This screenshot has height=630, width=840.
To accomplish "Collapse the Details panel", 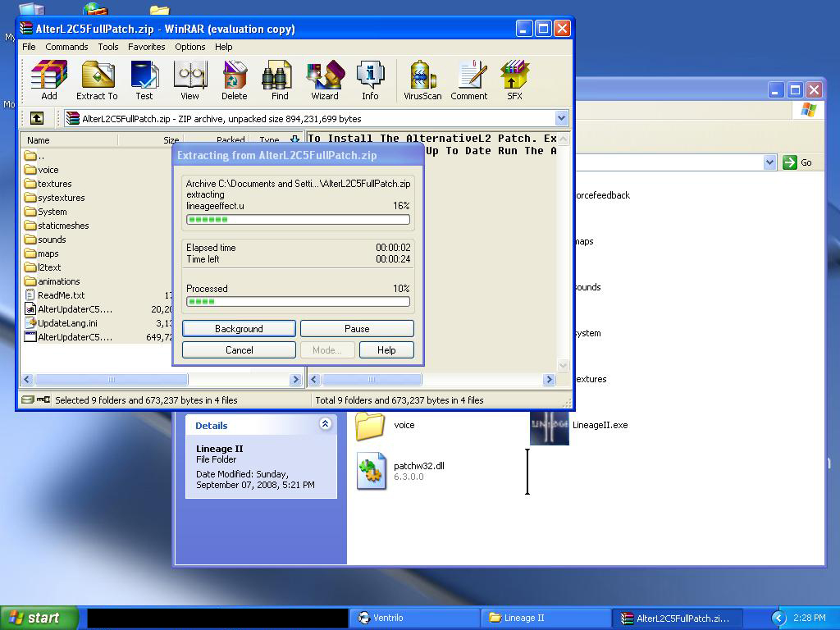I will point(325,424).
